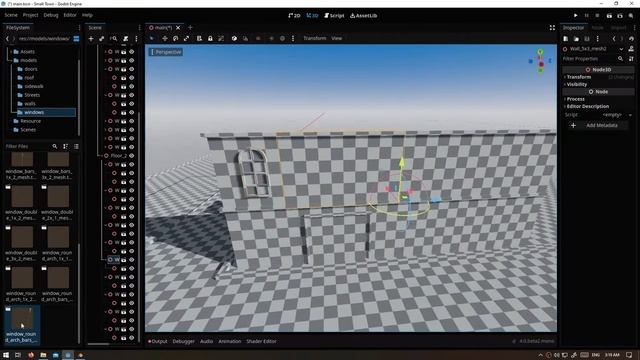Click the Movie Maker mode icon
640x360 pixels.
[631, 16]
